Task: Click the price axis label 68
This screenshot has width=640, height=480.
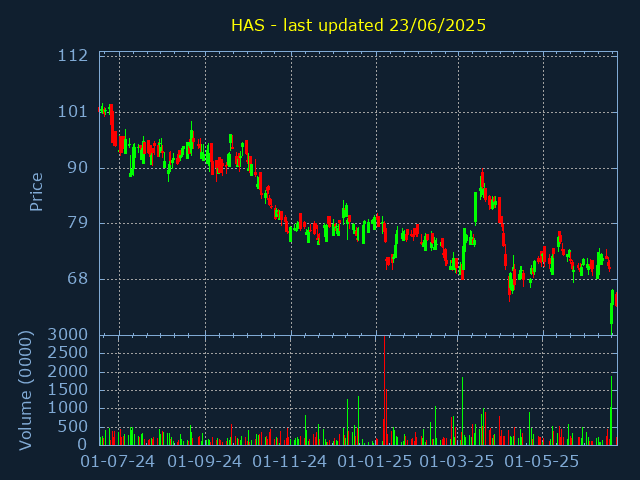Action: [x=78, y=279]
